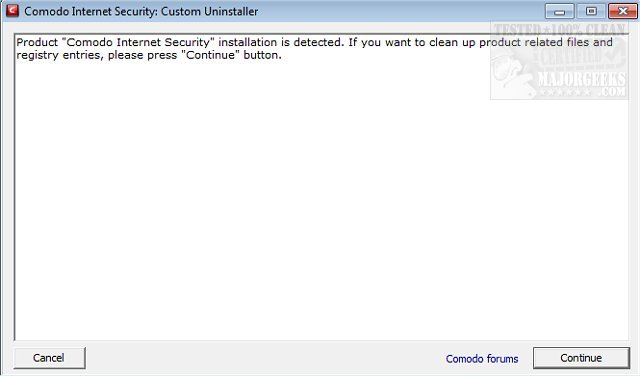Click the red Comodo icon in title bar

[x=12, y=11]
